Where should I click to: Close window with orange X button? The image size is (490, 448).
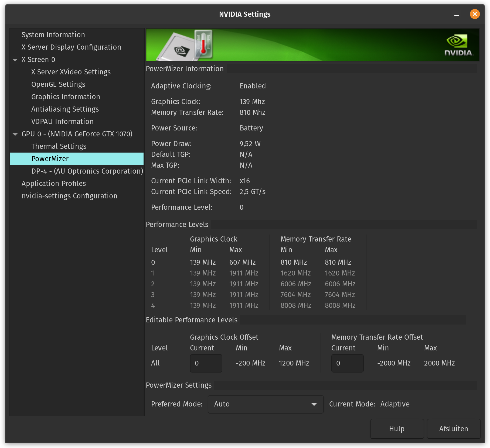coord(475,14)
